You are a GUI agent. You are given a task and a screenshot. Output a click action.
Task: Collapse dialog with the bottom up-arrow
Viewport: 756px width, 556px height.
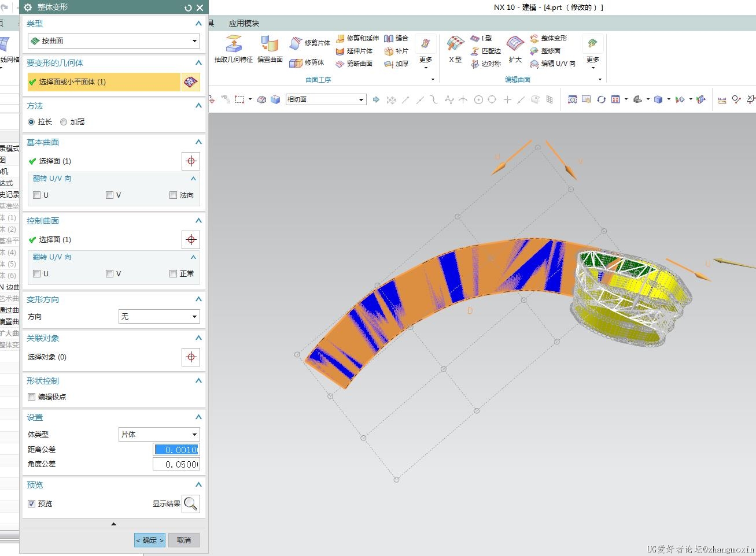pos(113,524)
